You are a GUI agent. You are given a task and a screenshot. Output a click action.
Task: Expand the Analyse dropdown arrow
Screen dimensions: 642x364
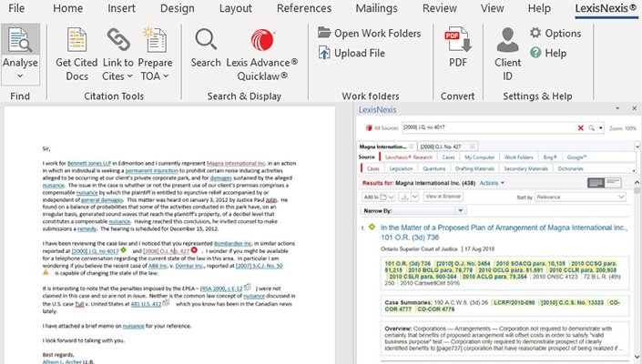point(20,76)
